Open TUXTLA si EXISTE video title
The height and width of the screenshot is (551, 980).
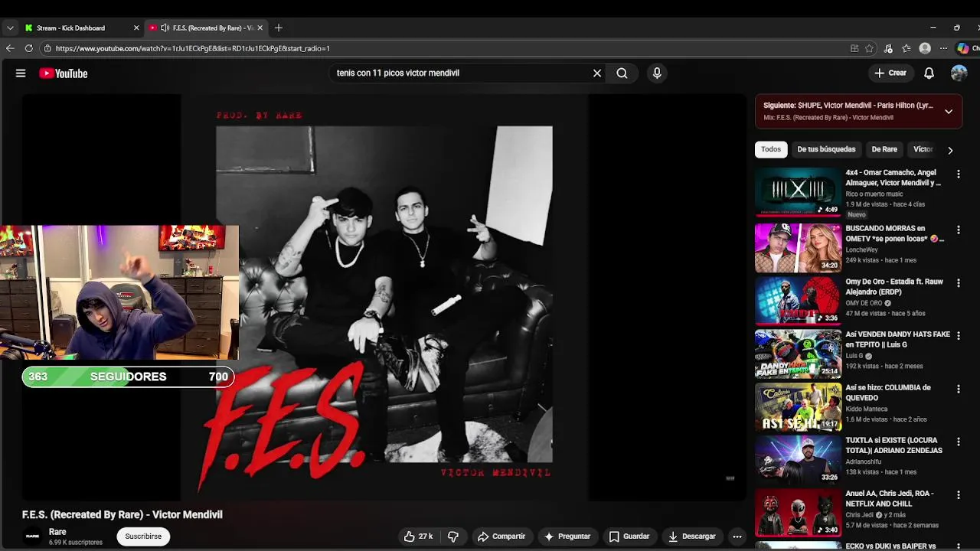[x=894, y=445]
